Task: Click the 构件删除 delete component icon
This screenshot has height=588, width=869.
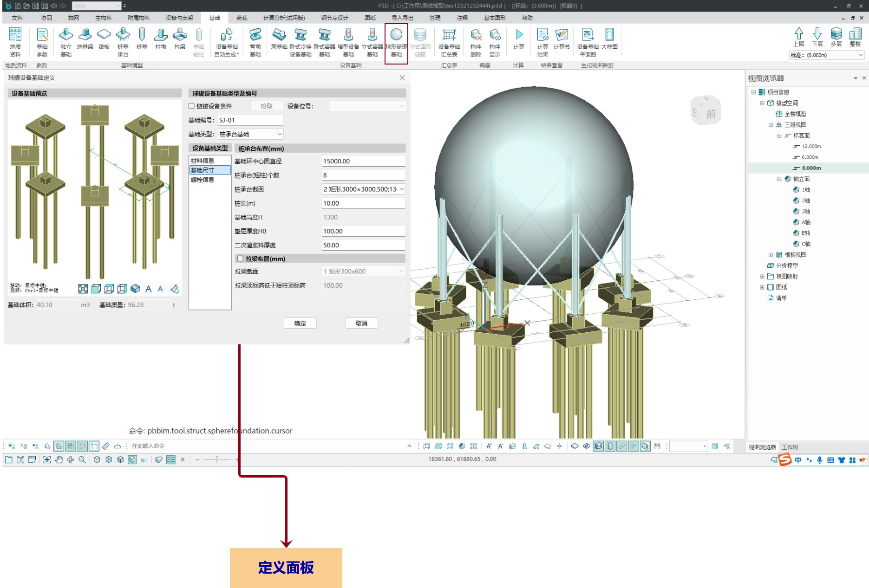Action: pyautogui.click(x=476, y=42)
